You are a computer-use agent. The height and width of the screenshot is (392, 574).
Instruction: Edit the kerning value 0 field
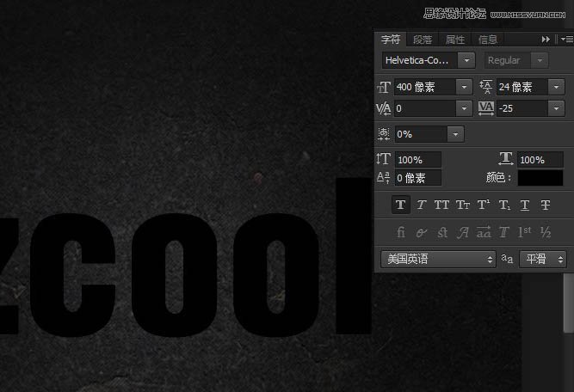(425, 108)
